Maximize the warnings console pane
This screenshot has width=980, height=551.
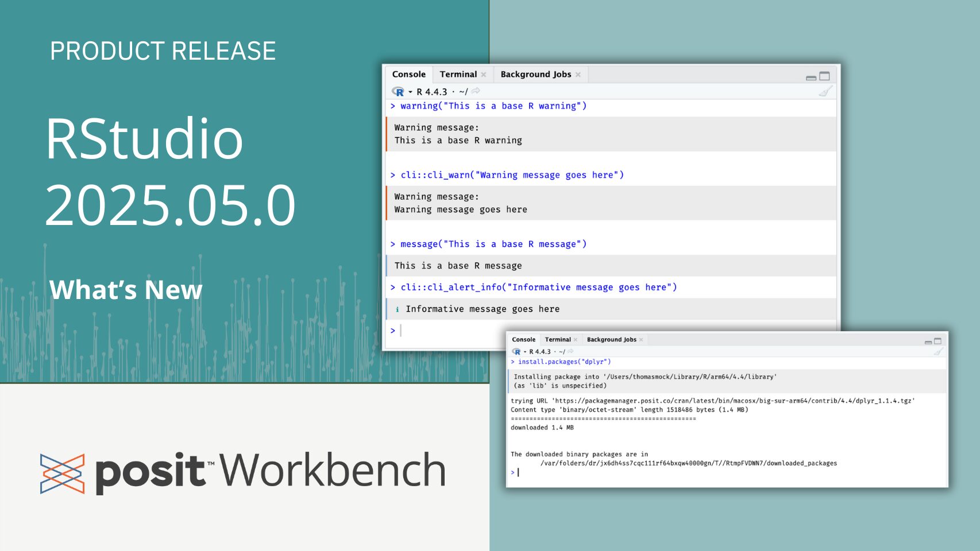[824, 76]
